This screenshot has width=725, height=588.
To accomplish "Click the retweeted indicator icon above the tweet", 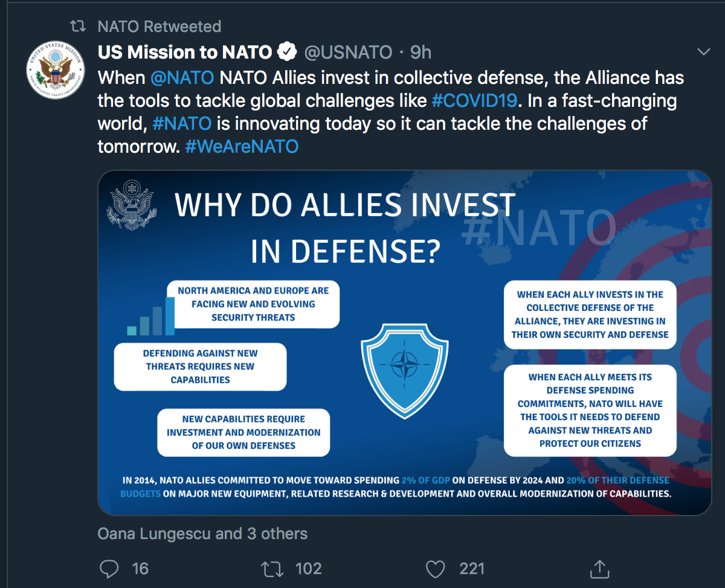I will pos(78,27).
